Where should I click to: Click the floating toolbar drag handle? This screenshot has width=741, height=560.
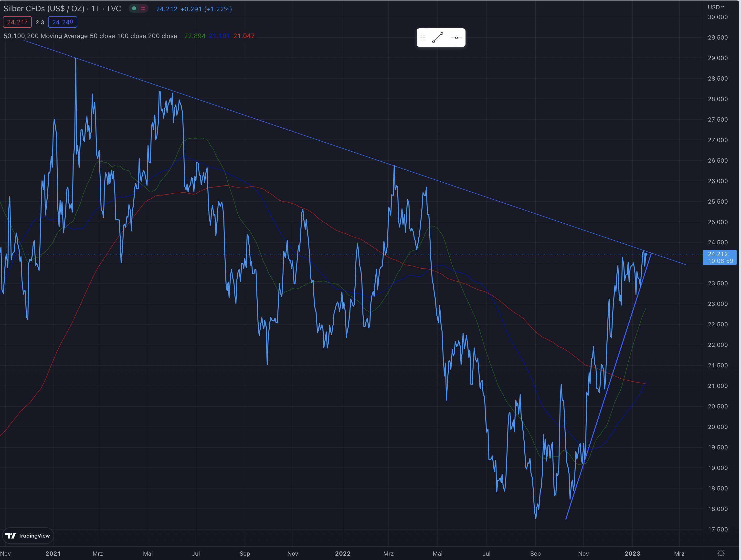tap(423, 38)
